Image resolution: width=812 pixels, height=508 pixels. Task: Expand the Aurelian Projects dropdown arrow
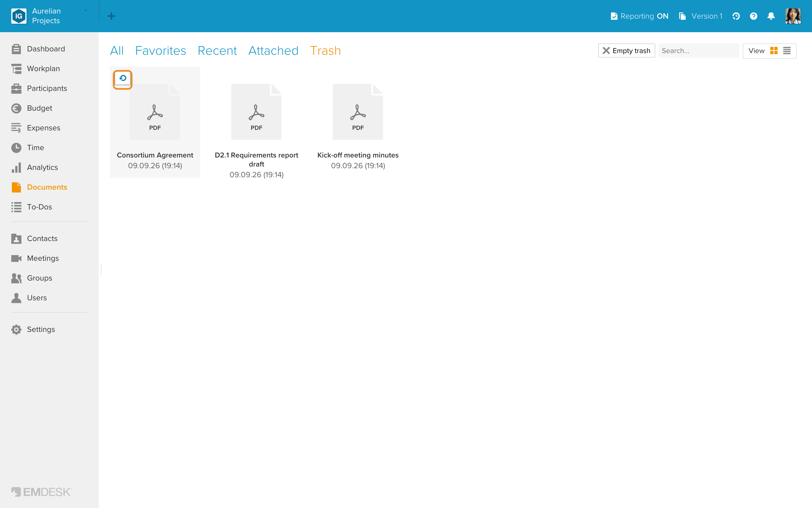click(x=86, y=11)
